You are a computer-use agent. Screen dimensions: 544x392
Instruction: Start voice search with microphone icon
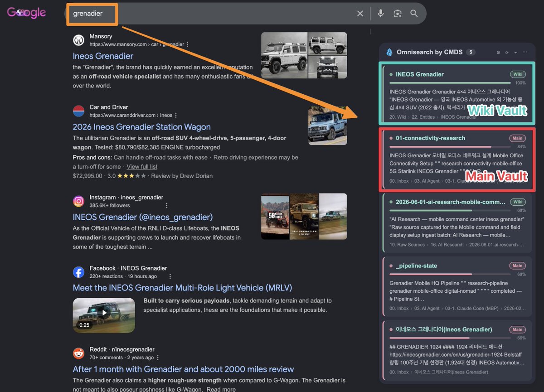click(x=381, y=14)
